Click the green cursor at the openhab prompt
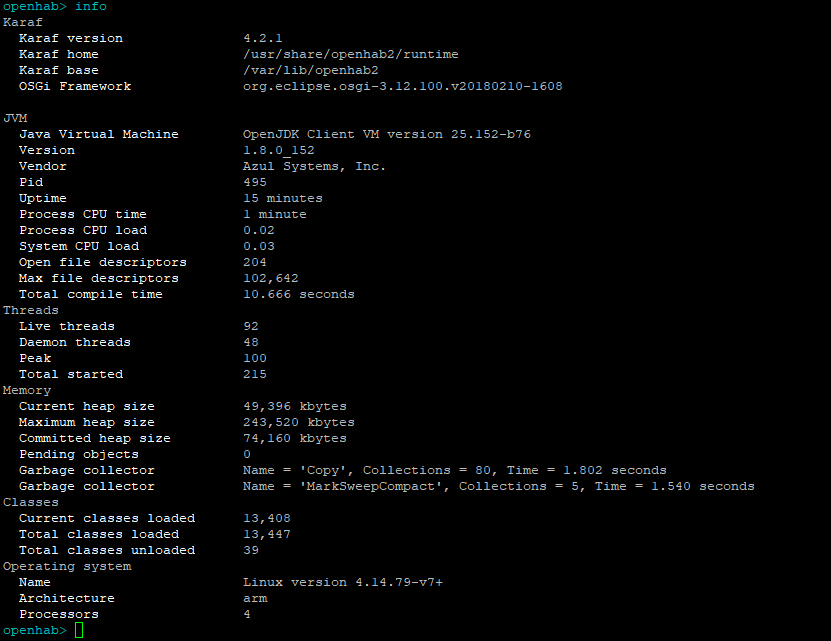Screen dimensions: 831x641 coord(79,630)
